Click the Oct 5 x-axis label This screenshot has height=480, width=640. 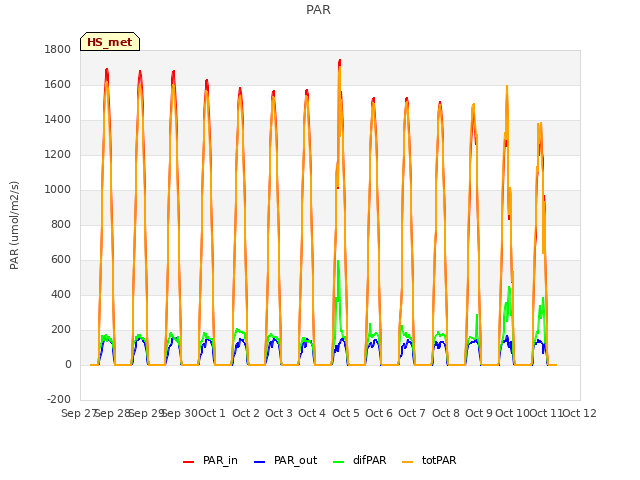pos(346,413)
